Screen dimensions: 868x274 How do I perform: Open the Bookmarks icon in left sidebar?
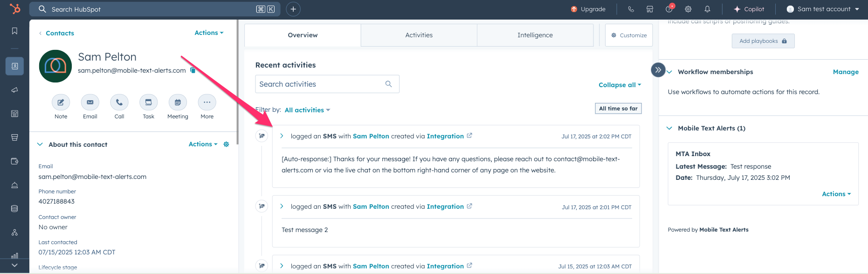pos(14,31)
